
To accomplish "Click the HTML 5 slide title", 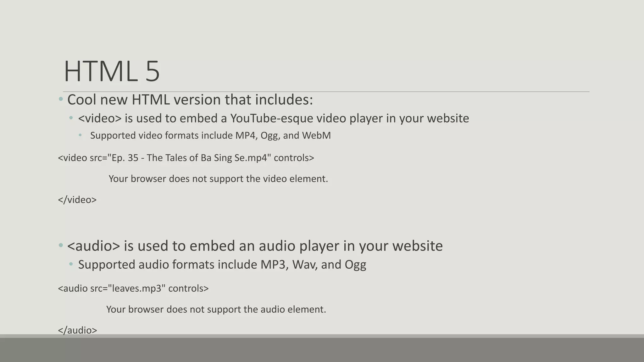I will tap(112, 71).
